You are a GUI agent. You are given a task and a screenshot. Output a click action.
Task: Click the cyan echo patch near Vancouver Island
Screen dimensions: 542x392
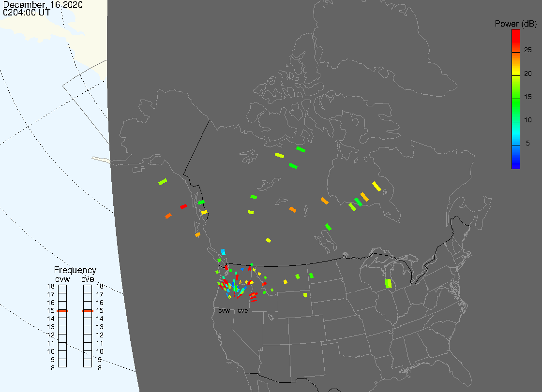(x=223, y=252)
